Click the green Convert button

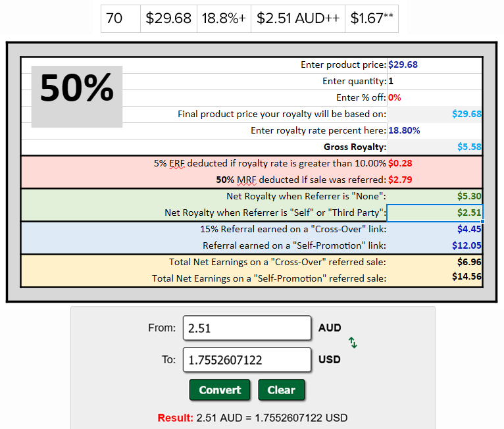pos(220,390)
